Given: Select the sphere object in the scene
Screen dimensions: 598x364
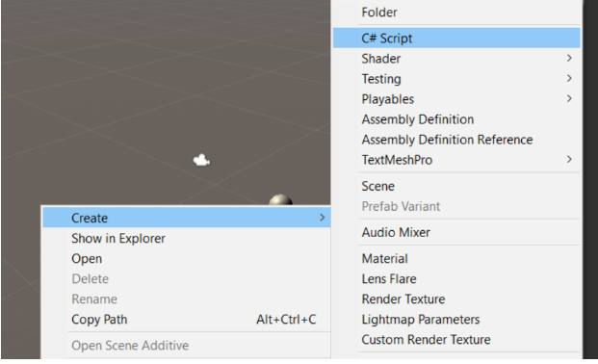Looking at the screenshot, I should point(280,200).
